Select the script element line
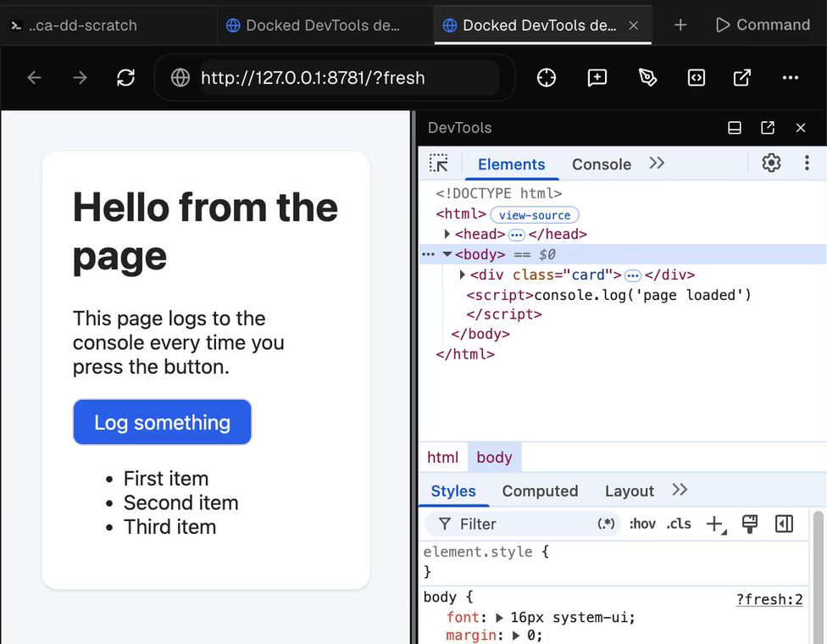The height and width of the screenshot is (644, 827). (x=609, y=295)
